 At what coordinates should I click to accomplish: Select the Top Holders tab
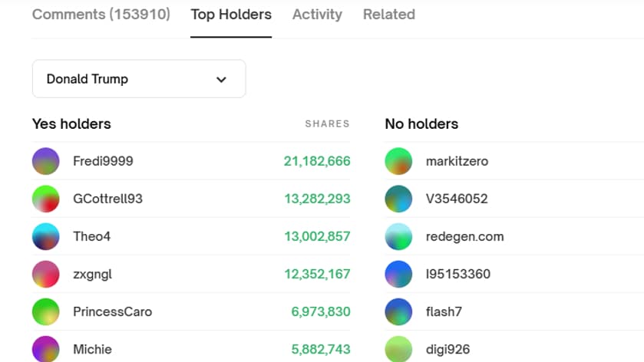tap(231, 15)
